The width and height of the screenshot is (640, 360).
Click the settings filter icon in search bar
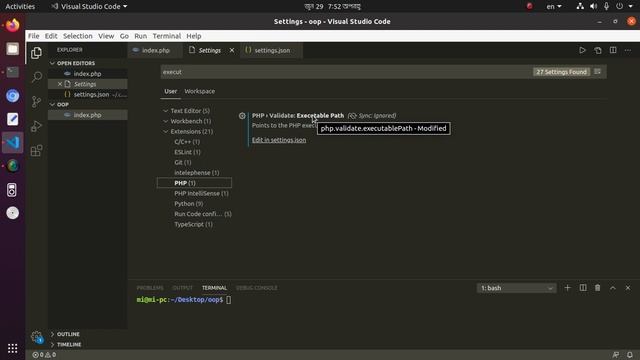598,72
